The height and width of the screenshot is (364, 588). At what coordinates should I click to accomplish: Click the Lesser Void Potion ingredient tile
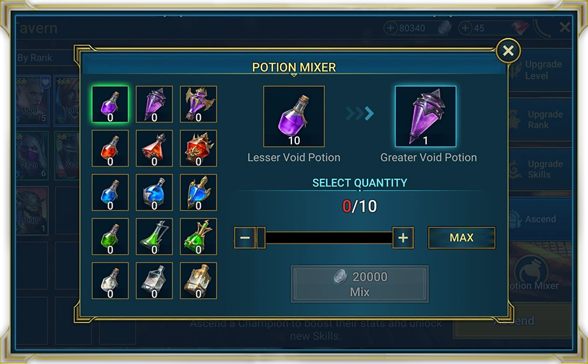point(294,116)
